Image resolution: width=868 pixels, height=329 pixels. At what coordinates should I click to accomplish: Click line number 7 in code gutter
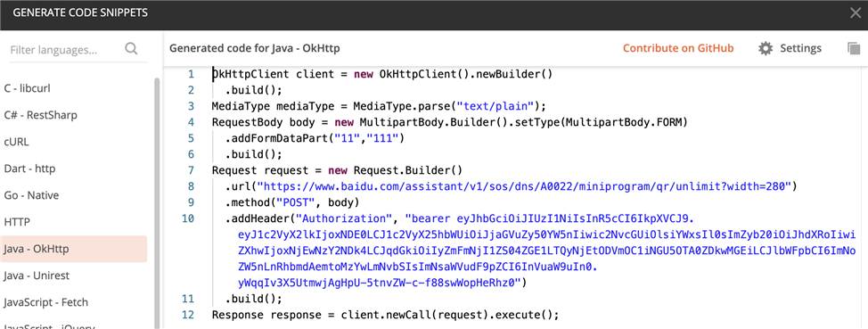[x=191, y=170]
